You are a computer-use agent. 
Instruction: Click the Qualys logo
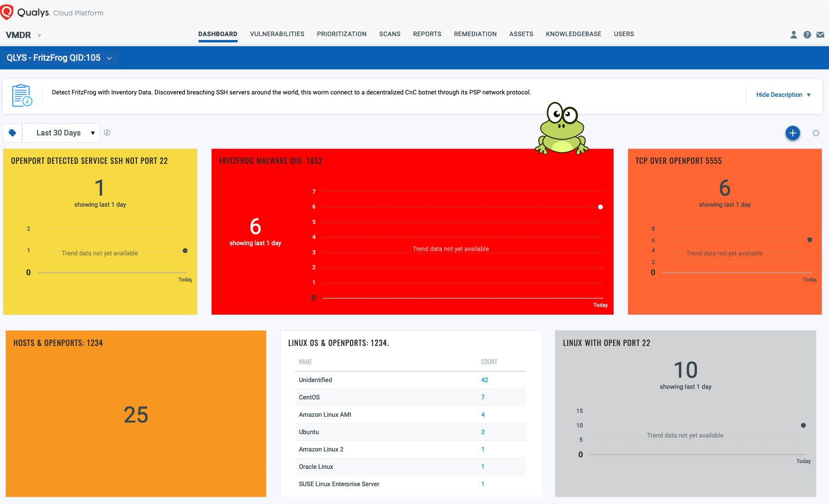[7, 12]
